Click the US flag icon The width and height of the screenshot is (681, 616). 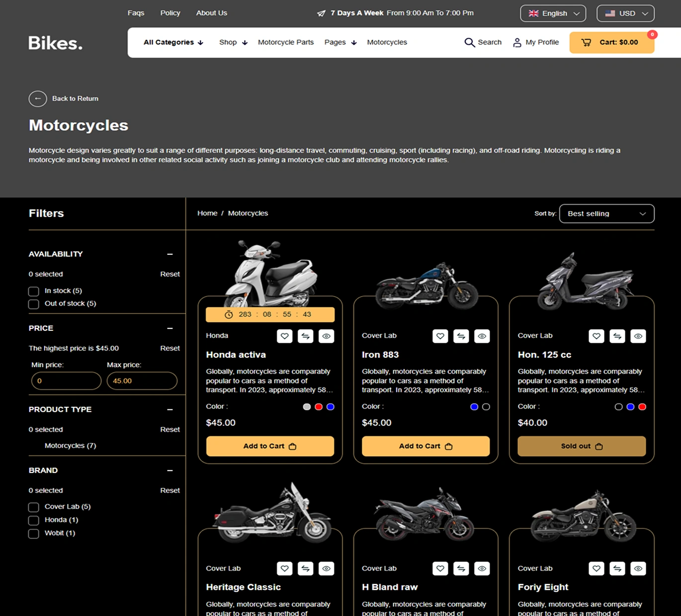click(x=610, y=13)
